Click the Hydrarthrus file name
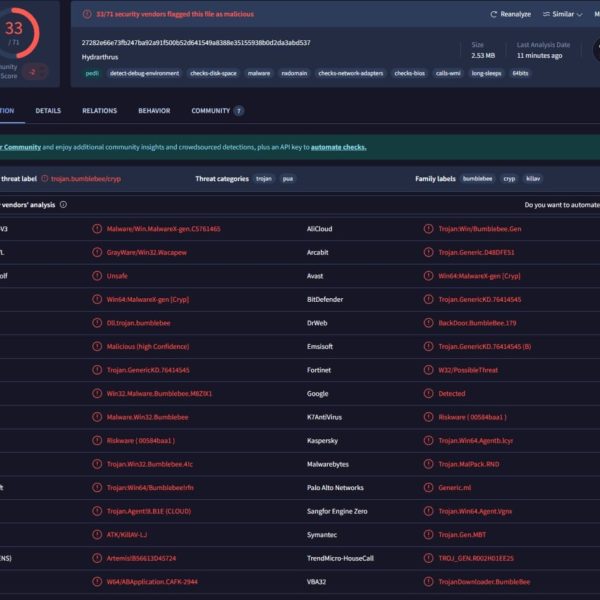The height and width of the screenshot is (600, 600). [x=100, y=57]
